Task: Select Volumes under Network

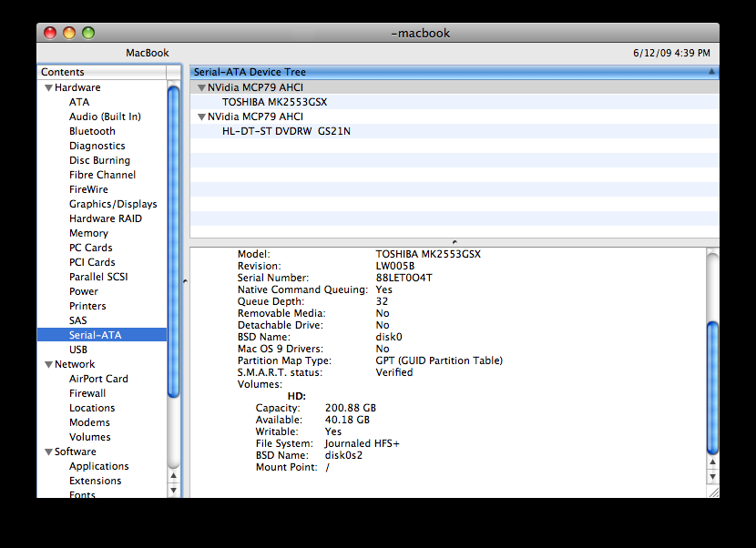Action: (x=89, y=437)
